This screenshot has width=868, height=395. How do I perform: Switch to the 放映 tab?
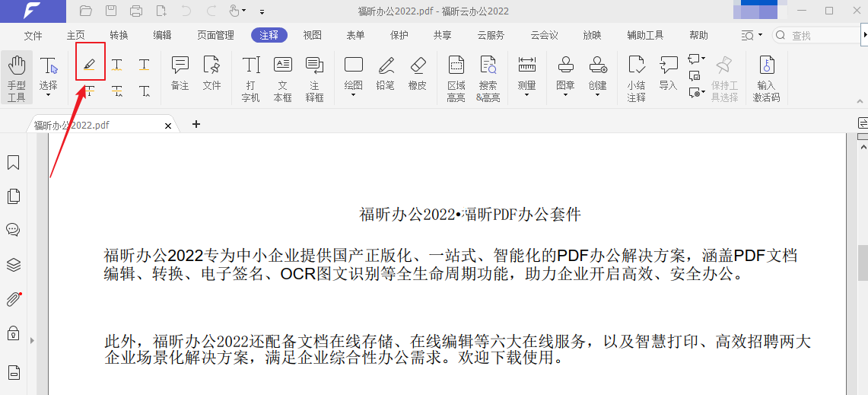593,36
